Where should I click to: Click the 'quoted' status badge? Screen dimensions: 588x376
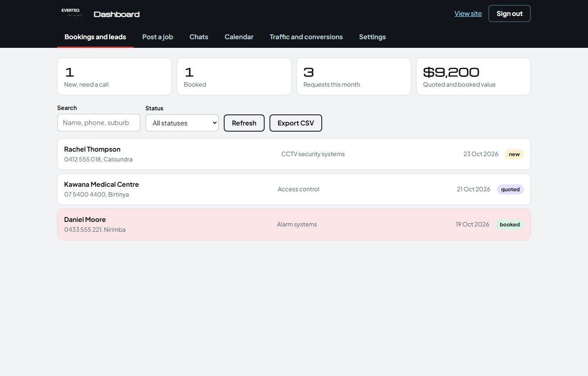510,189
